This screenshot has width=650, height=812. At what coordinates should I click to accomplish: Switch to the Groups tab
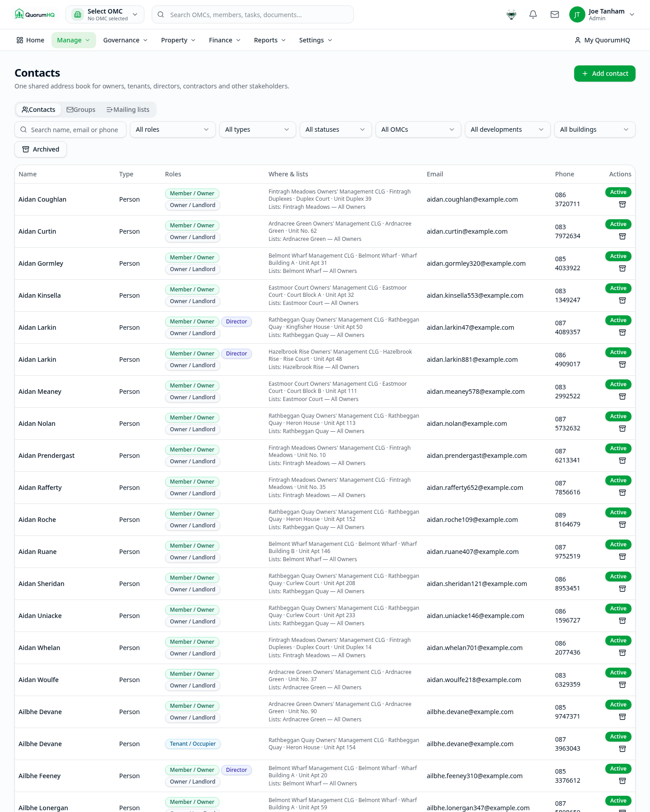(81, 110)
